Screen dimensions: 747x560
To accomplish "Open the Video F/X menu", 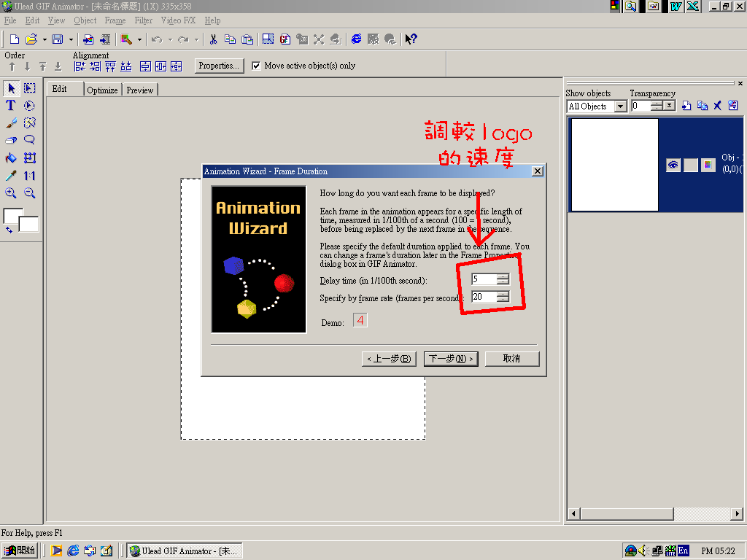I will (x=178, y=20).
